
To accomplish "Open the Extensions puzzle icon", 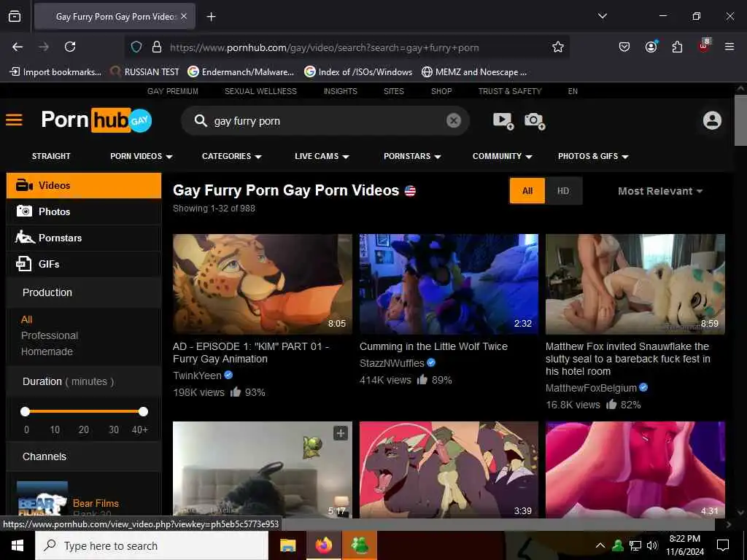I will [x=677, y=47].
